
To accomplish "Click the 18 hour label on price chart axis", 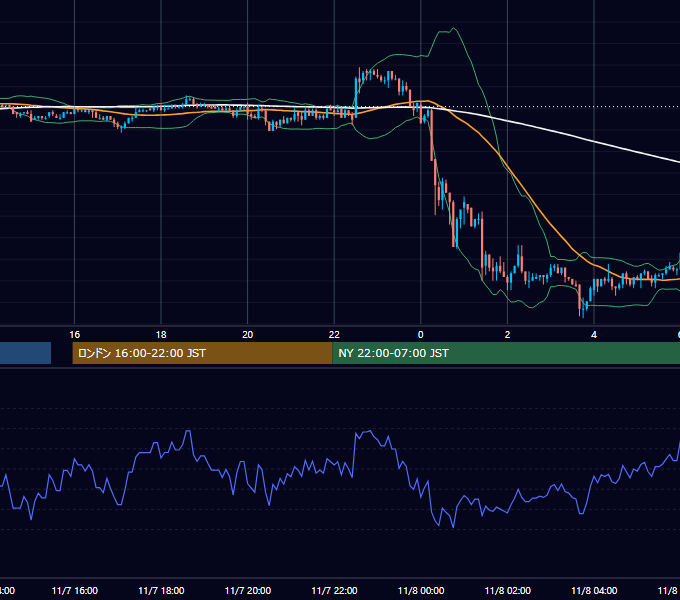I will (x=161, y=335).
